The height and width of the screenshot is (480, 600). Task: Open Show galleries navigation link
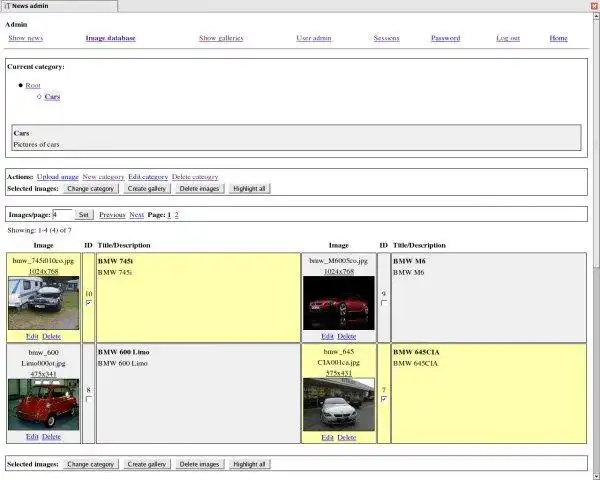click(x=221, y=38)
